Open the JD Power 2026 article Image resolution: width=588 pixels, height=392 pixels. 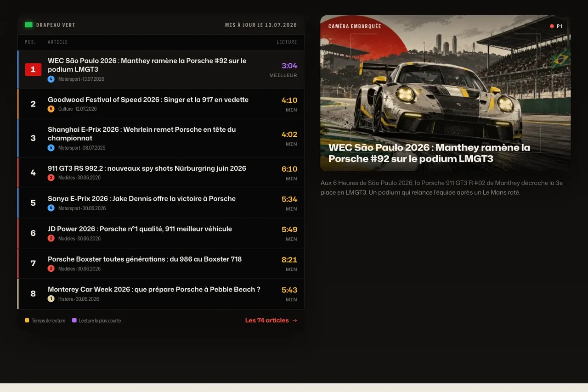(x=140, y=229)
